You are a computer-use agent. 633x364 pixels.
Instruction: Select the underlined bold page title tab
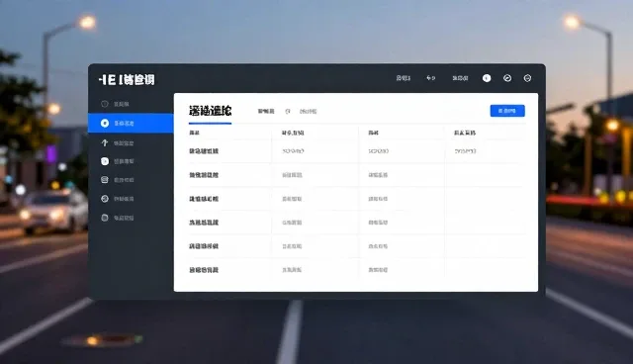pos(210,111)
